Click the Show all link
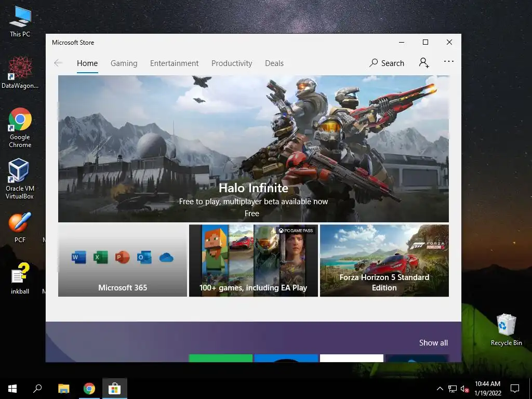Screen dimensions: 532x399 tap(433, 343)
